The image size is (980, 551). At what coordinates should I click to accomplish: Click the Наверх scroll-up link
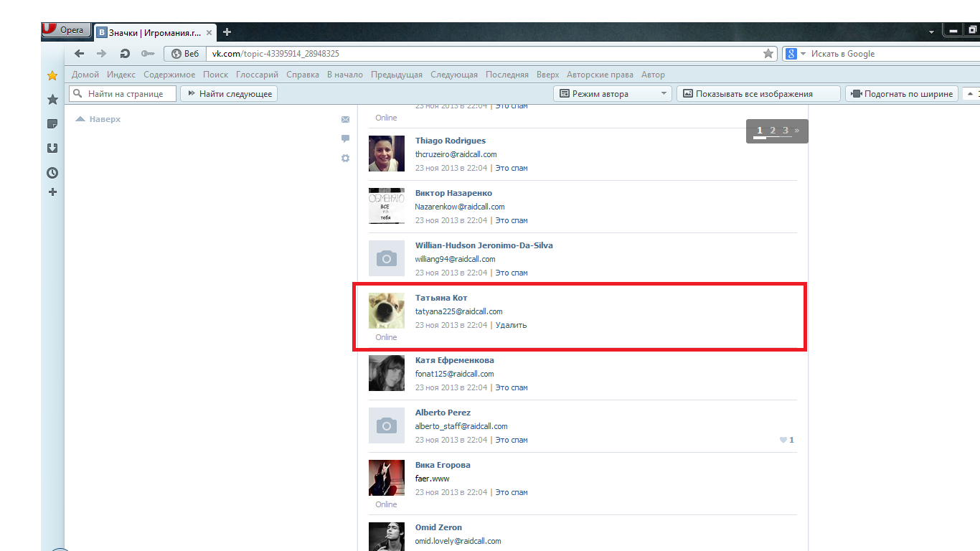98,119
